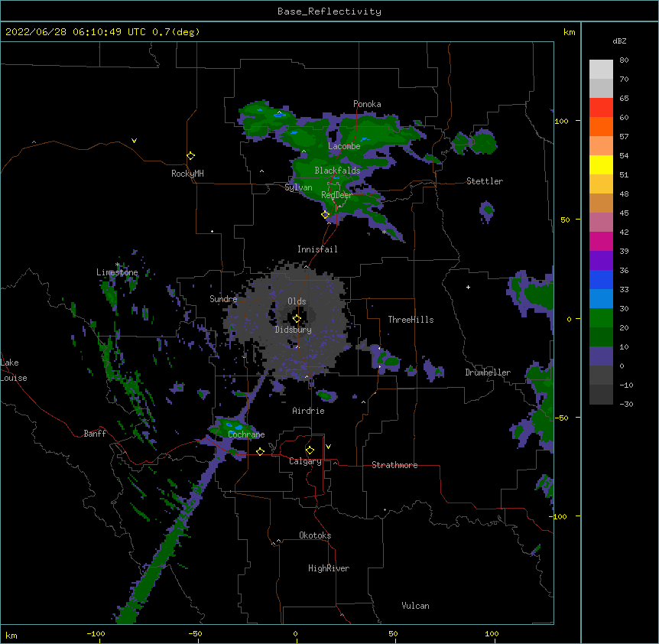The width and height of the screenshot is (659, 644).
Task: Click the -30 value on the dBZ legend
Action: click(x=626, y=405)
